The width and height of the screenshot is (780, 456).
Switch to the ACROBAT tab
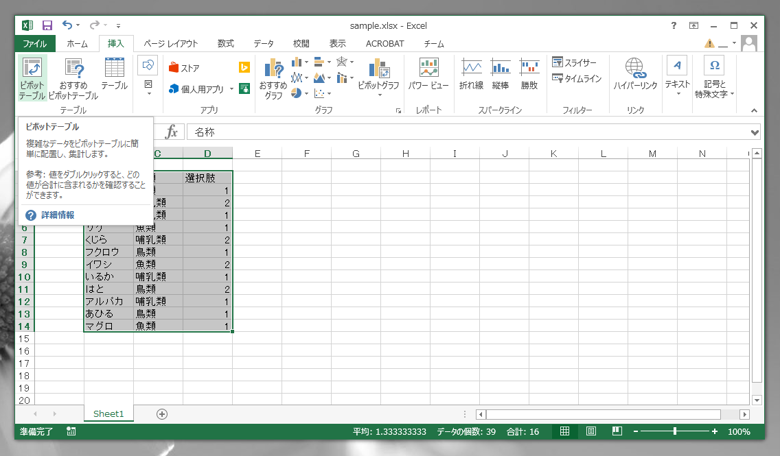pyautogui.click(x=385, y=43)
